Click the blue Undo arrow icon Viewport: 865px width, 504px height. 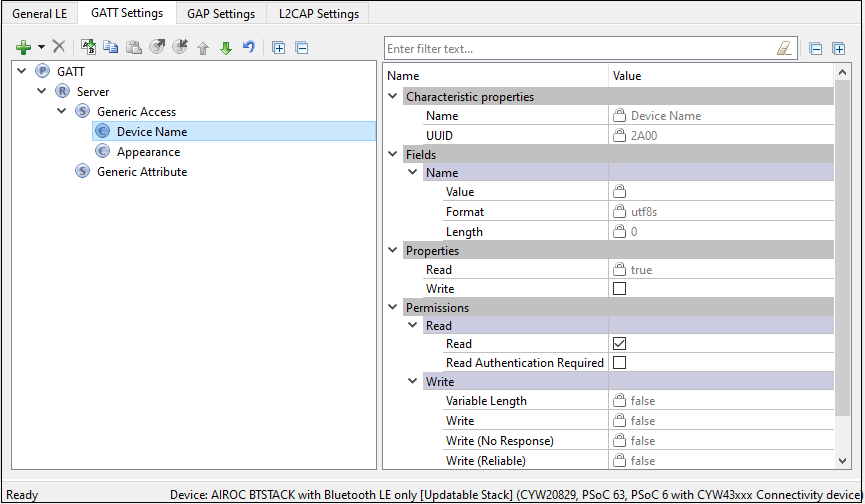click(248, 47)
